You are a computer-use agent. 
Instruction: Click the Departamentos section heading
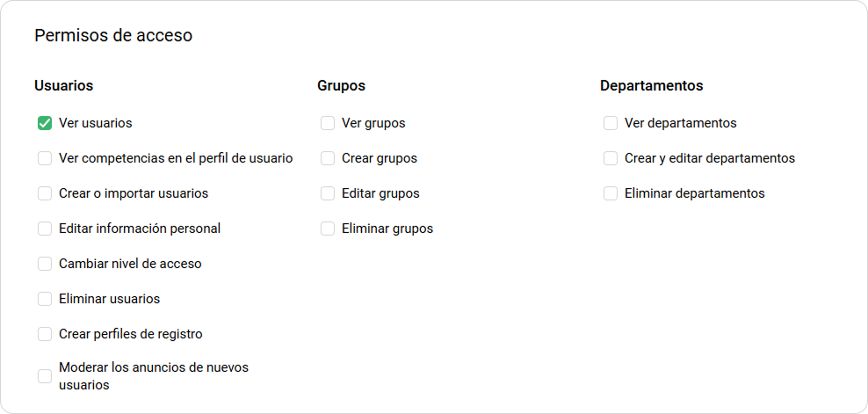[x=651, y=86]
